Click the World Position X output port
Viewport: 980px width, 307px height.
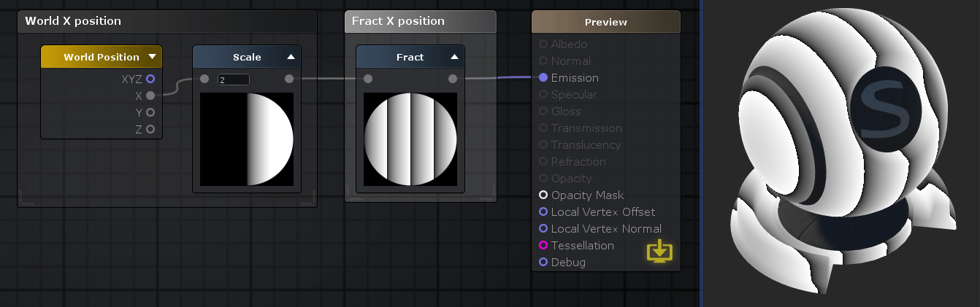click(150, 96)
